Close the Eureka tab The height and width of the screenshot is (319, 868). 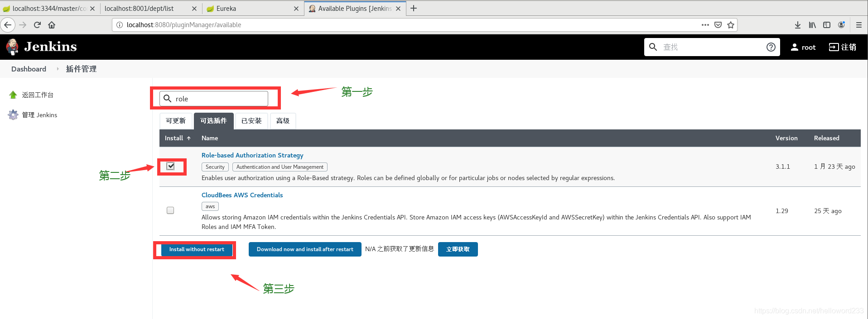coord(296,9)
